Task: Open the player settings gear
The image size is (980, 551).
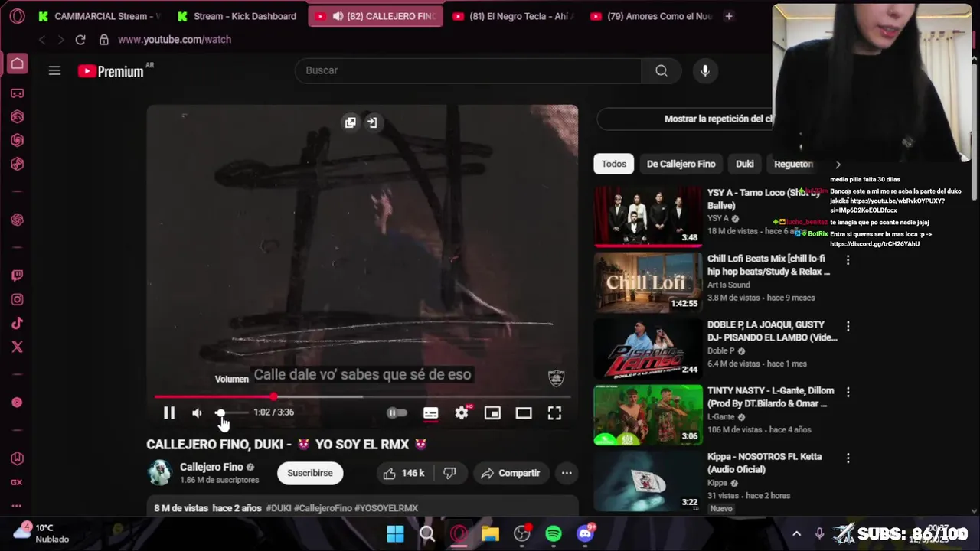Action: [x=462, y=412]
